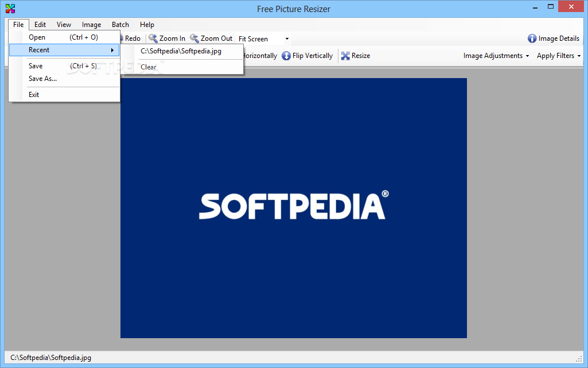Open the Fit Screen zoom dropdown
Image resolution: width=588 pixels, height=368 pixels.
click(287, 38)
